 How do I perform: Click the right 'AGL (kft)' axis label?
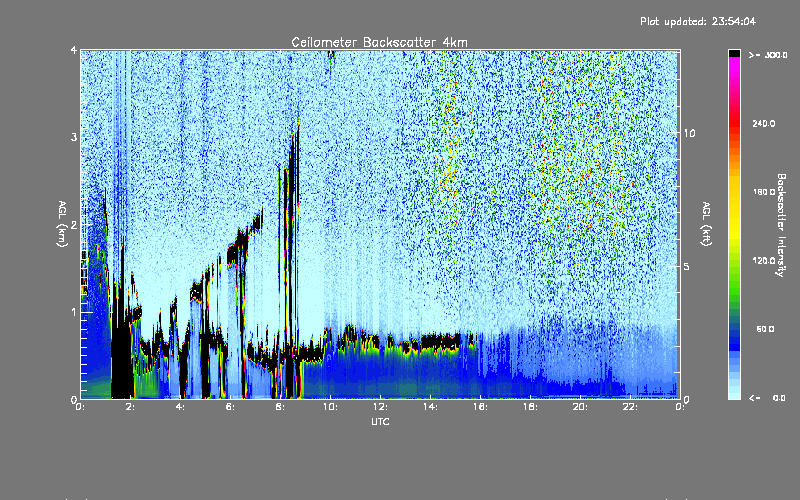(707, 224)
